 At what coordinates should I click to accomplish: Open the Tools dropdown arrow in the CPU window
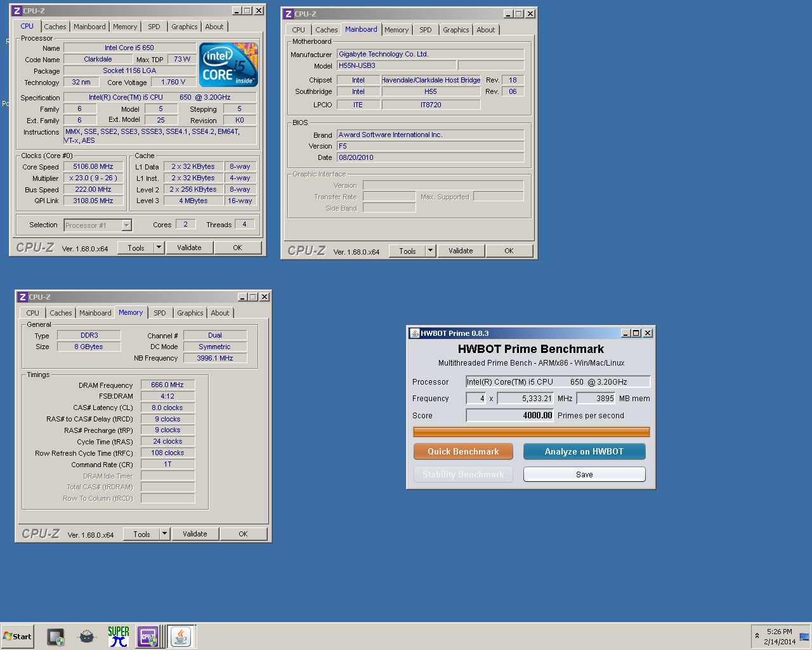pyautogui.click(x=159, y=248)
